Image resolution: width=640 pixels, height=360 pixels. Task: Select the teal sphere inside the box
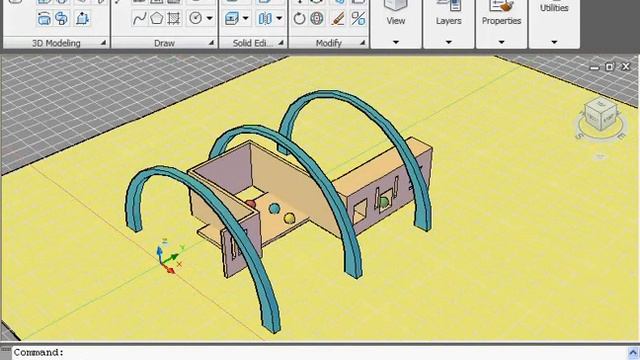pos(275,209)
